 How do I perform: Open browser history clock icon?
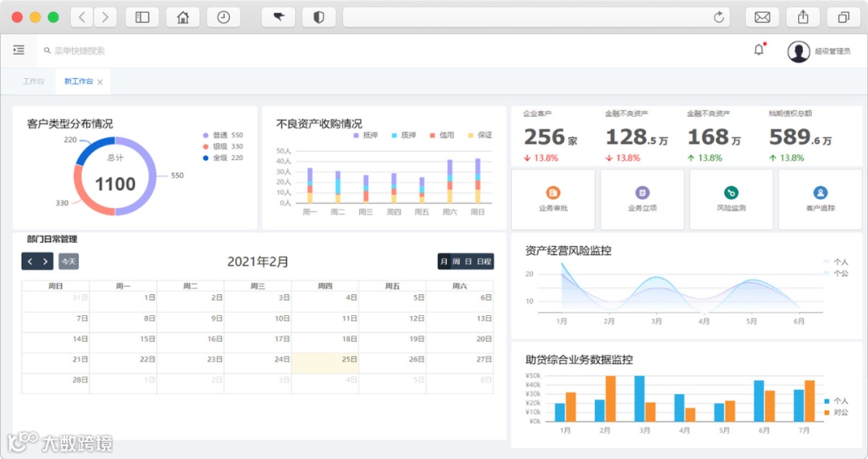(223, 17)
